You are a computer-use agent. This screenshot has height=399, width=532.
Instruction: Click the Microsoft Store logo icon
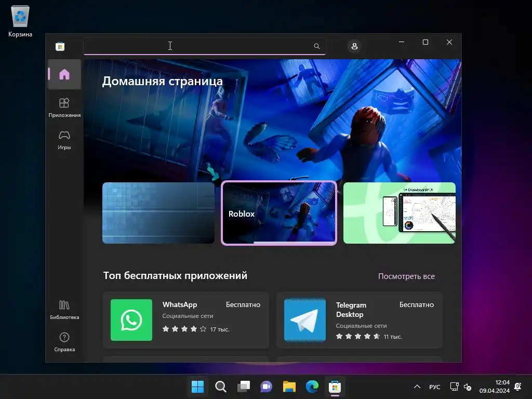coord(60,46)
